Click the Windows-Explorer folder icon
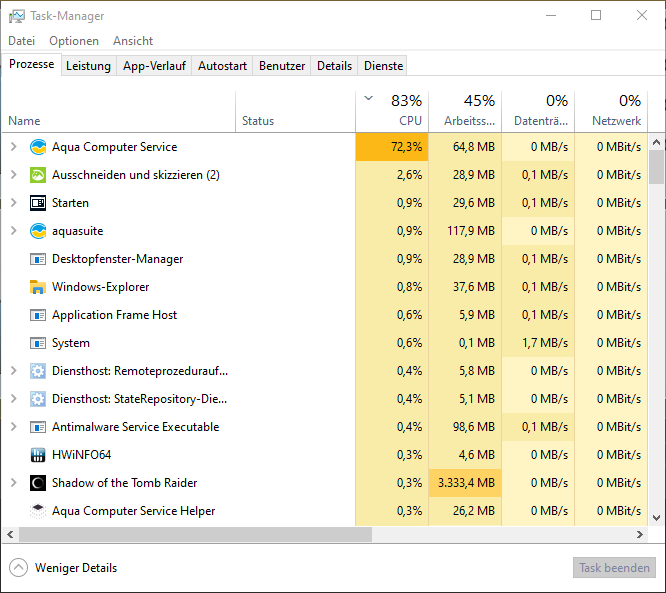Viewport: 666px width, 593px height. pyautogui.click(x=38, y=287)
